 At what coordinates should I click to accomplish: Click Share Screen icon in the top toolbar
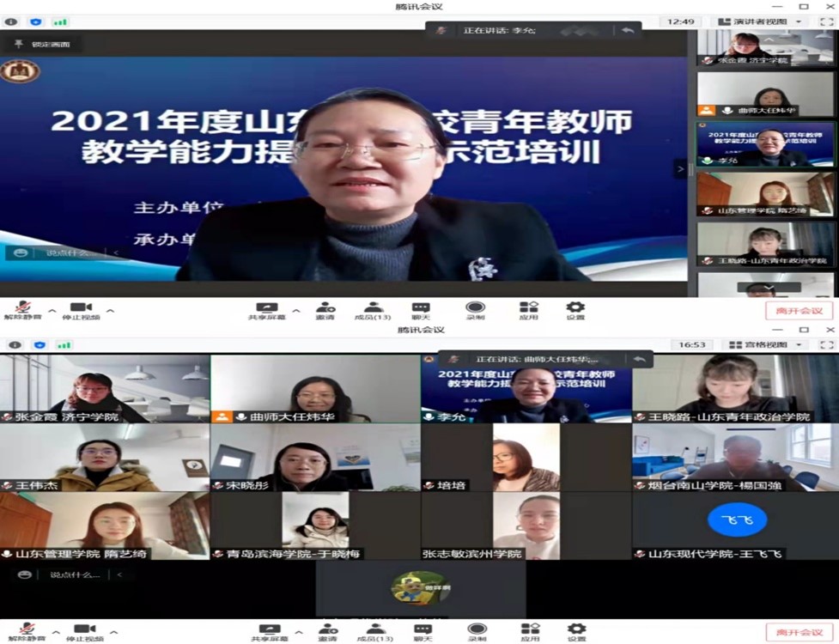click(x=267, y=308)
